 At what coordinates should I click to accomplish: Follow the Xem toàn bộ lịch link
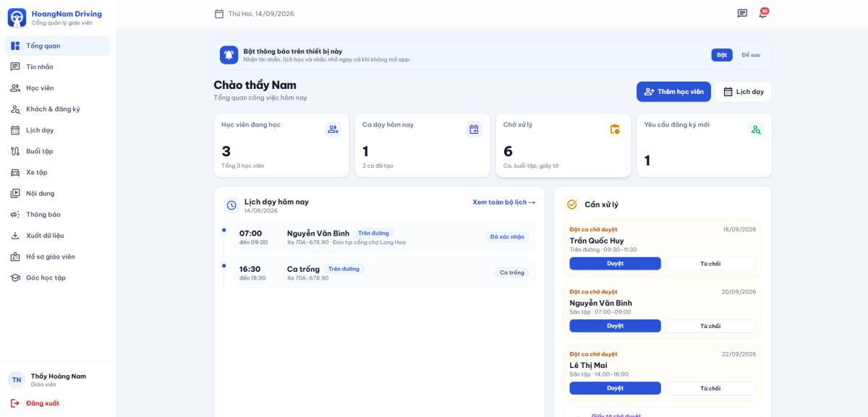point(504,202)
